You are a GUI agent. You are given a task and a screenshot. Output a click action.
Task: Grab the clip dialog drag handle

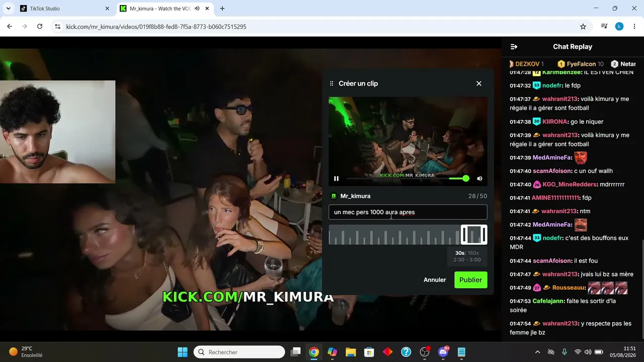[x=332, y=83]
